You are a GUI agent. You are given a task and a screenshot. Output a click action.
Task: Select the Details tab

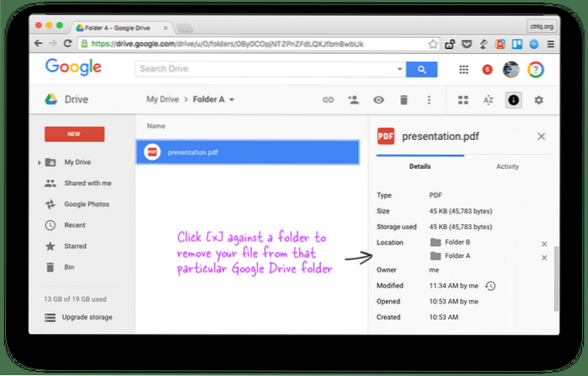[420, 167]
